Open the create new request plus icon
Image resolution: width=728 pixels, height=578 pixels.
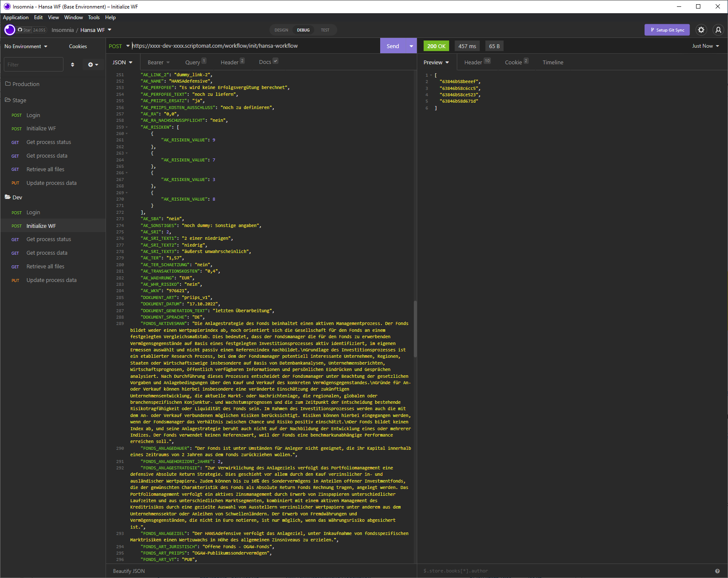click(93, 65)
